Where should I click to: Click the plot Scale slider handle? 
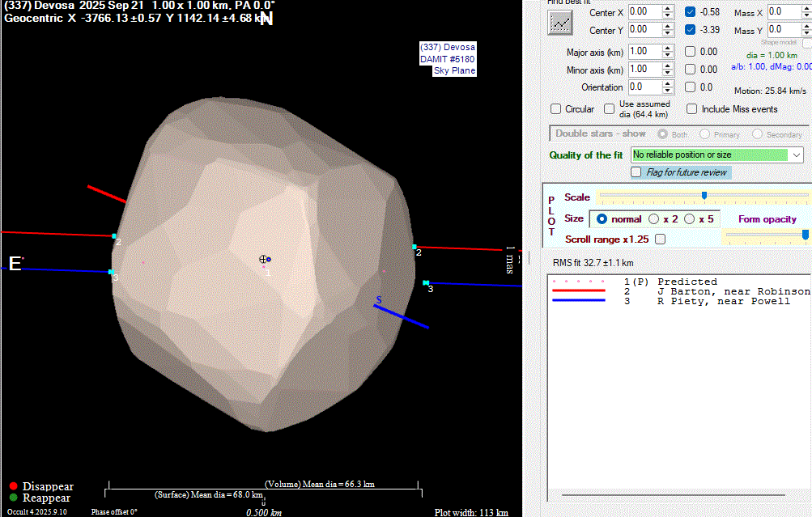coord(704,196)
